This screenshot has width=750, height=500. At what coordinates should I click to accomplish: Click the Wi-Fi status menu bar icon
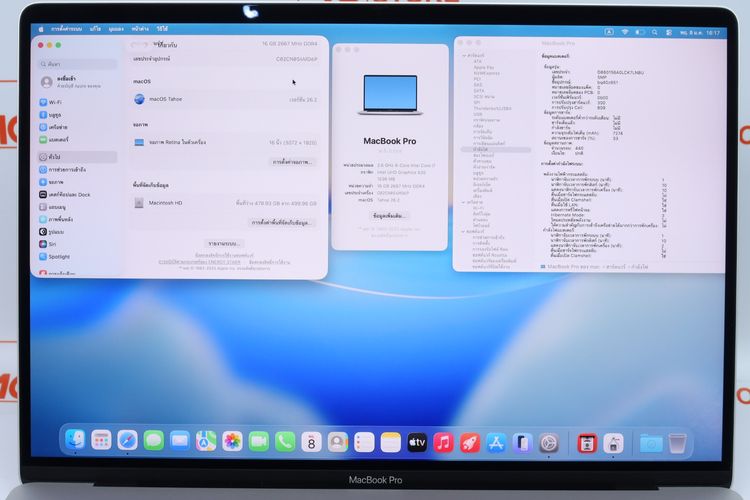[625, 32]
